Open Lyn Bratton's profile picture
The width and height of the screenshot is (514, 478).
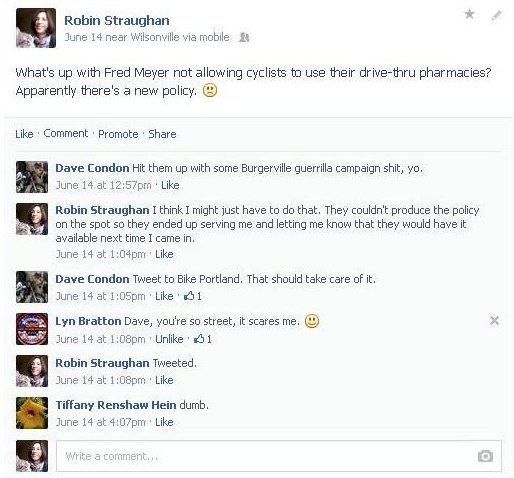point(32,329)
